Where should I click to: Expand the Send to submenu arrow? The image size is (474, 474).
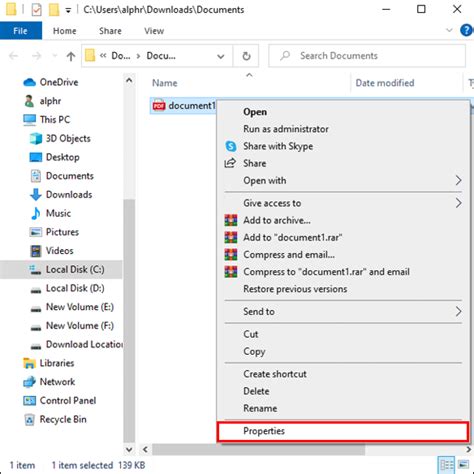tap(459, 312)
